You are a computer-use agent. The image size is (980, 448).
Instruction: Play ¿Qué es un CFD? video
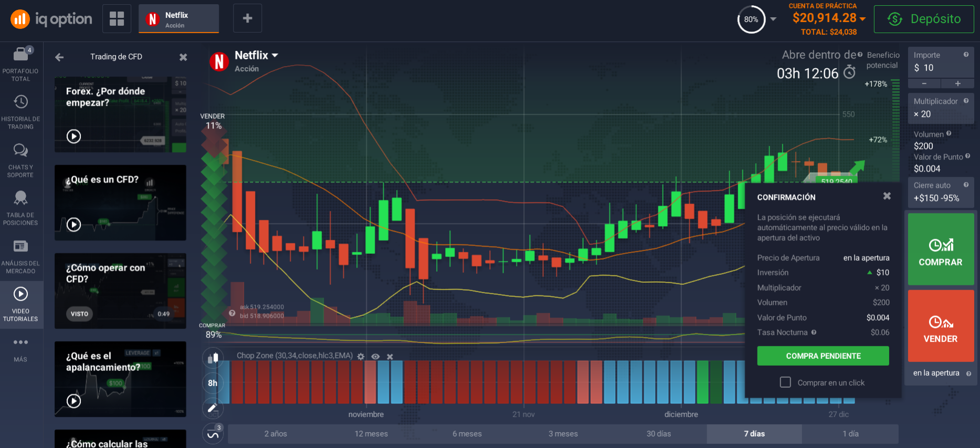tap(74, 225)
